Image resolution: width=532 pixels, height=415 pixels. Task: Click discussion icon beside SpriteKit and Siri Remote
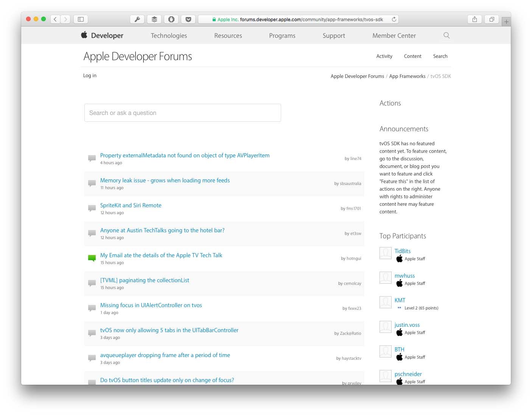(92, 208)
